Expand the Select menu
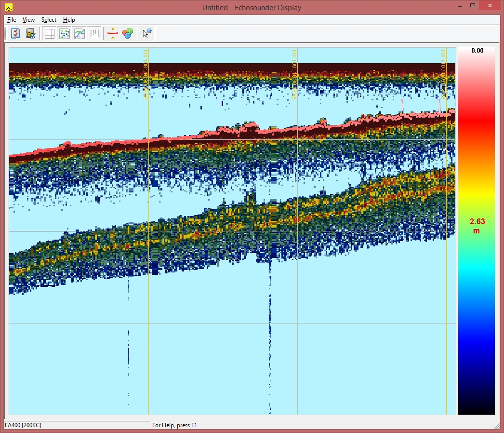The height and width of the screenshot is (433, 504). [49, 20]
